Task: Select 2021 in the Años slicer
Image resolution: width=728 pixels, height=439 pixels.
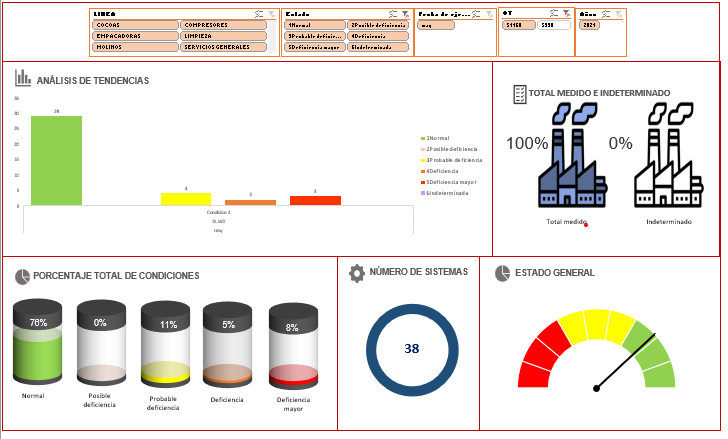Action: click(x=589, y=25)
